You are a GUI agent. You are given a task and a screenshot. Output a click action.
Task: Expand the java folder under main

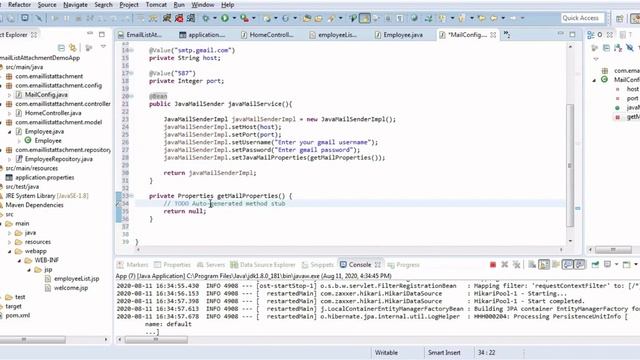click(9, 233)
